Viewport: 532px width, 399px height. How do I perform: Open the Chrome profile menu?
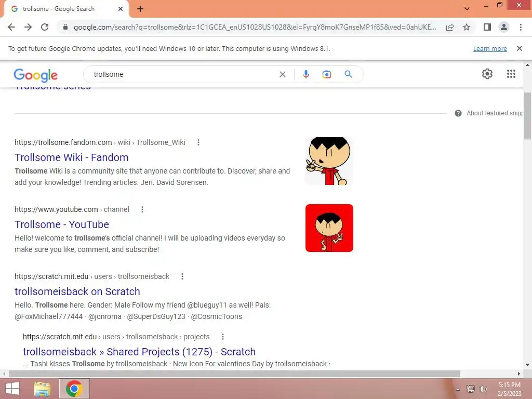point(504,27)
